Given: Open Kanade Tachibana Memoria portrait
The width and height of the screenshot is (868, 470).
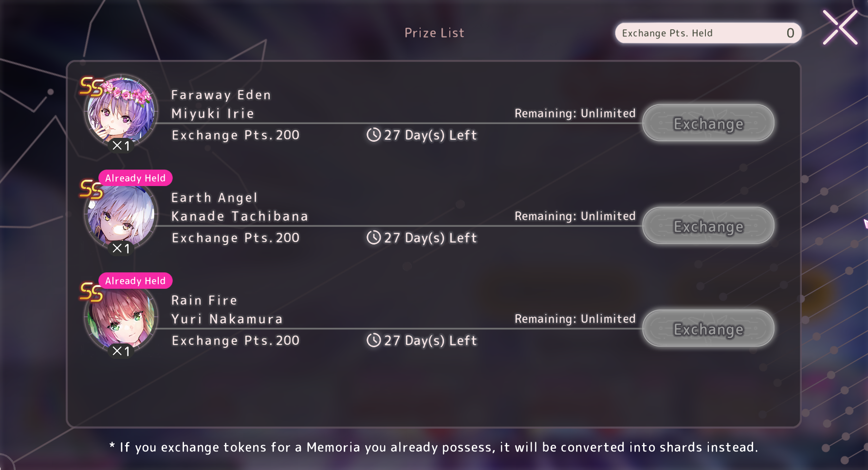Looking at the screenshot, I should click(x=121, y=214).
